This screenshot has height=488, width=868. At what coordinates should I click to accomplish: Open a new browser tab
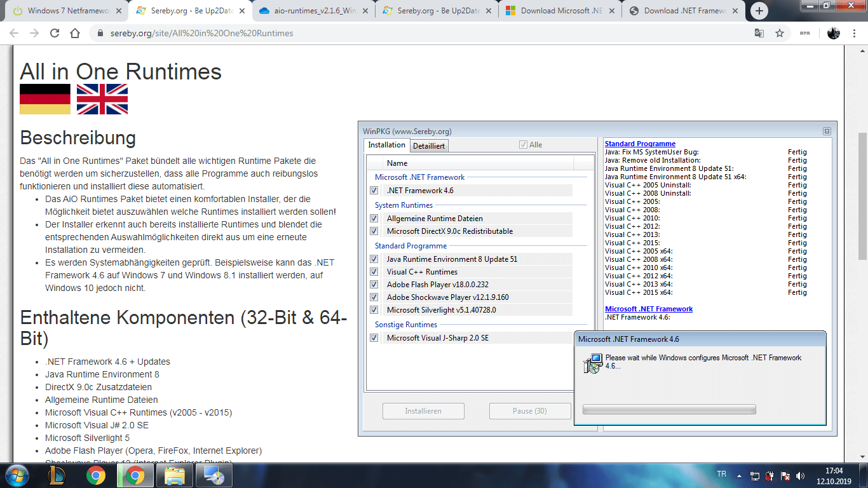[x=759, y=11]
